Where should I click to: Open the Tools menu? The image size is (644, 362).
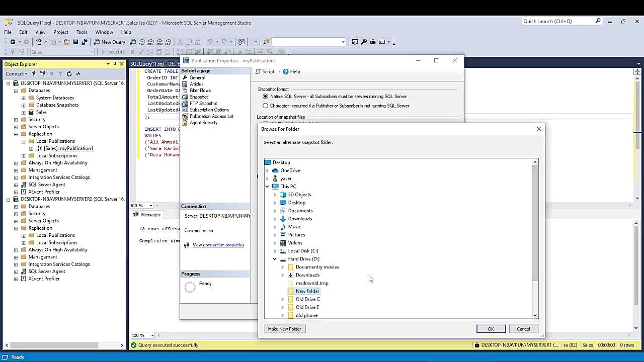(82, 32)
